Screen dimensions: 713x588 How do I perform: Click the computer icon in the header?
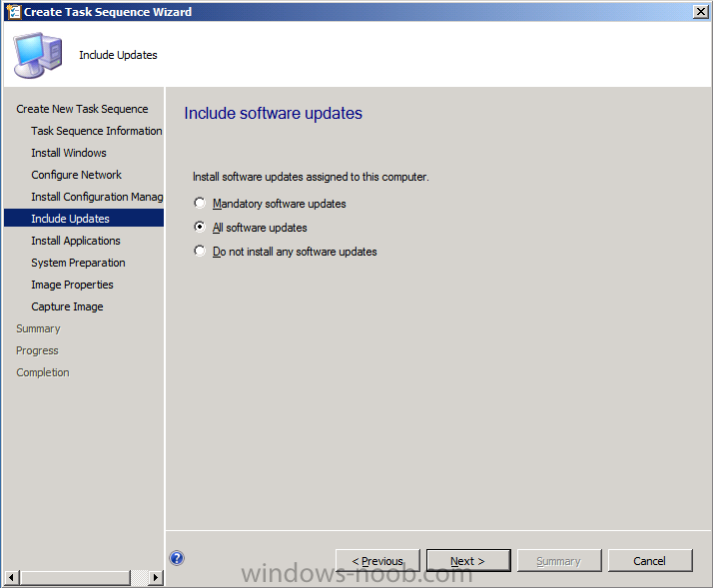coord(38,55)
